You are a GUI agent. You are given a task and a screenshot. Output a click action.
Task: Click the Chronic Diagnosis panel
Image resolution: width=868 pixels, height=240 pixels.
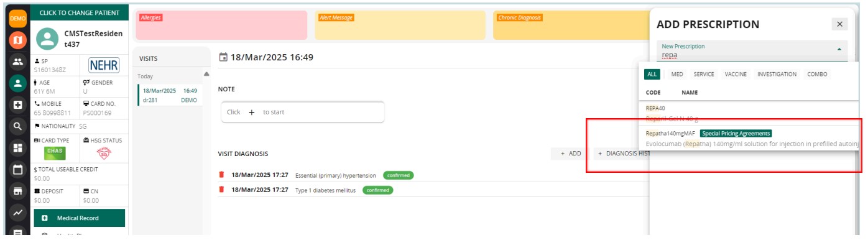point(571,25)
